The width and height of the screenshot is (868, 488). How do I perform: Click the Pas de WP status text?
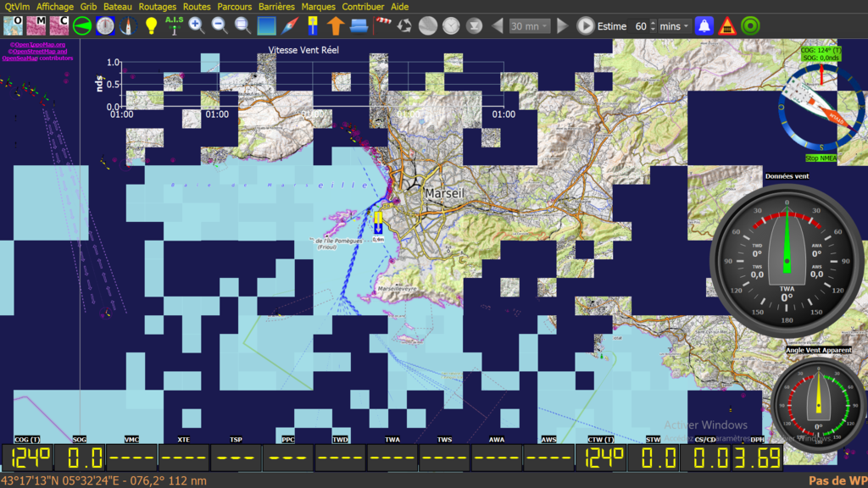(x=837, y=481)
